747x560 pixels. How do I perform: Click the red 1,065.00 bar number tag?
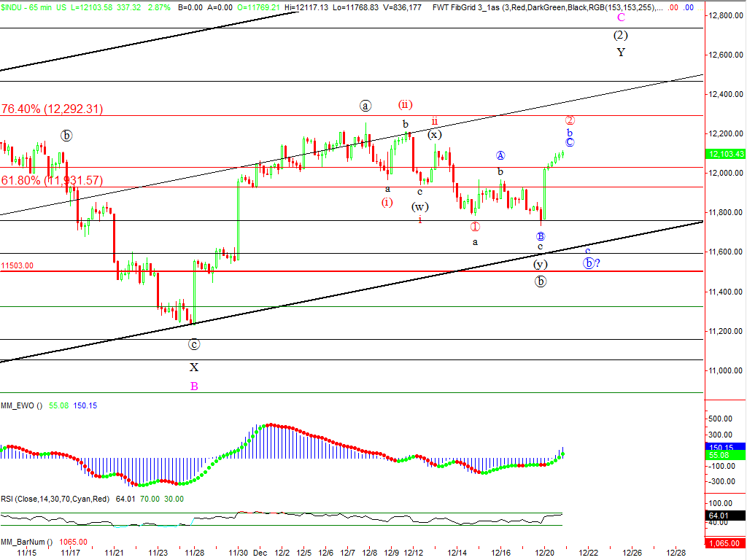(725, 543)
